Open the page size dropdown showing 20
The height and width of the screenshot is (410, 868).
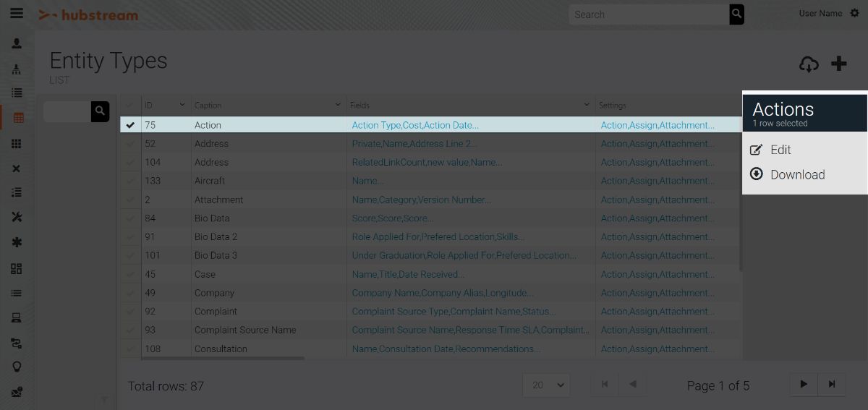[546, 385]
